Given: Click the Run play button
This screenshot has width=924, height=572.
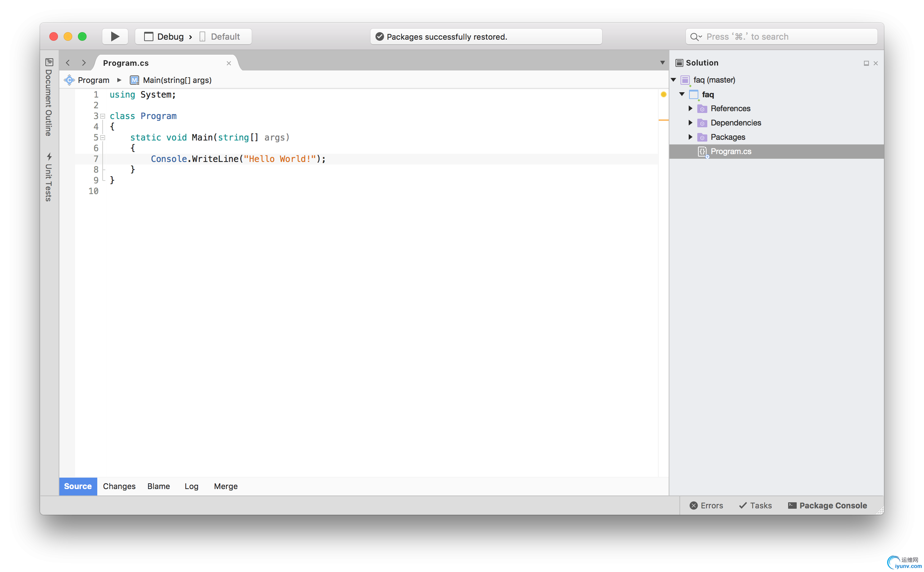Looking at the screenshot, I should tap(115, 37).
